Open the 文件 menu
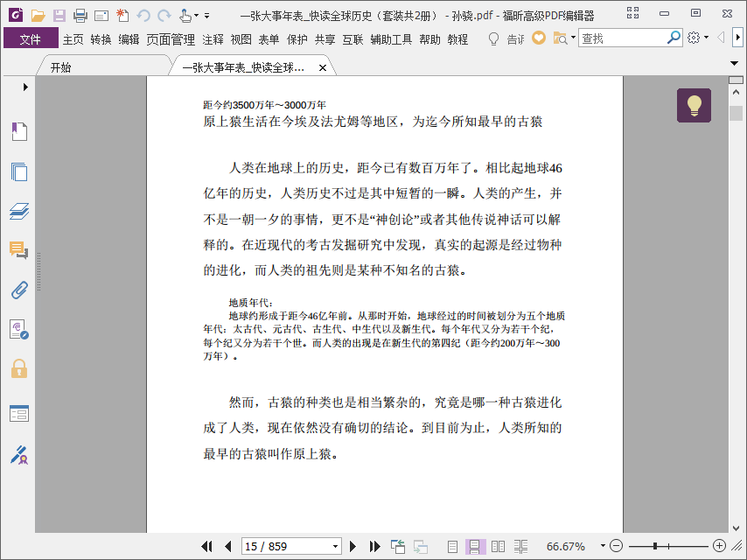Image resolution: width=747 pixels, height=560 pixels. coord(31,38)
